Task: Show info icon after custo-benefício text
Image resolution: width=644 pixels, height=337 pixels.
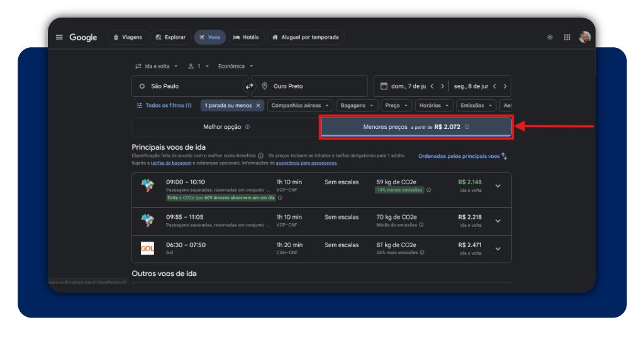Action: click(260, 155)
